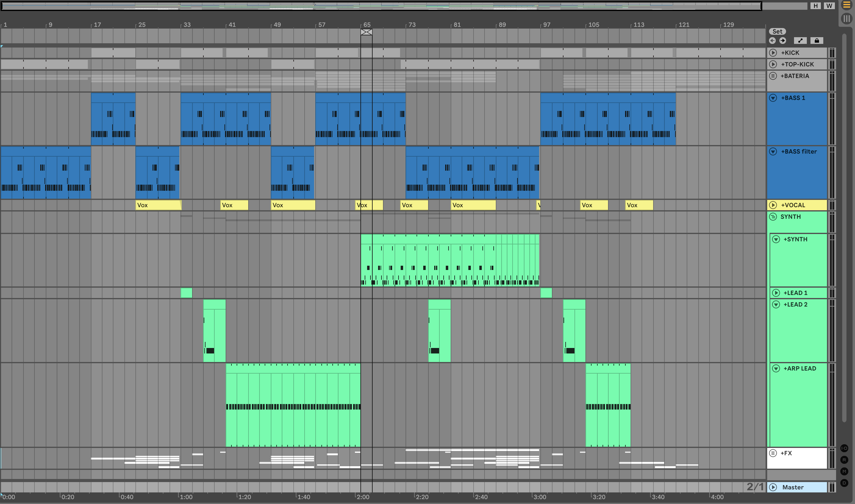Click the lock envelopes icon
This screenshot has height=504, width=855.
coord(817,41)
